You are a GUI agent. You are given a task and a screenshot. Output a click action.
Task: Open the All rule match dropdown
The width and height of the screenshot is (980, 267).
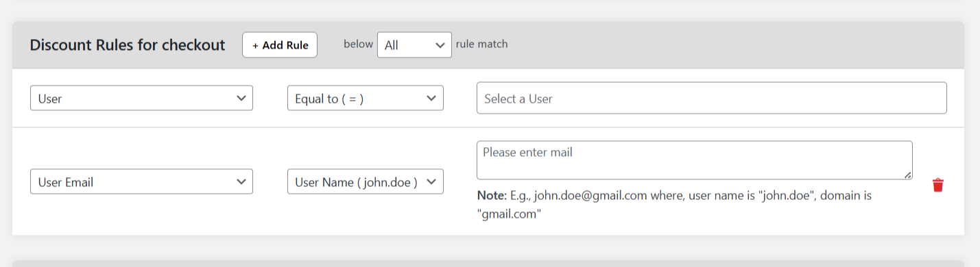(x=414, y=45)
